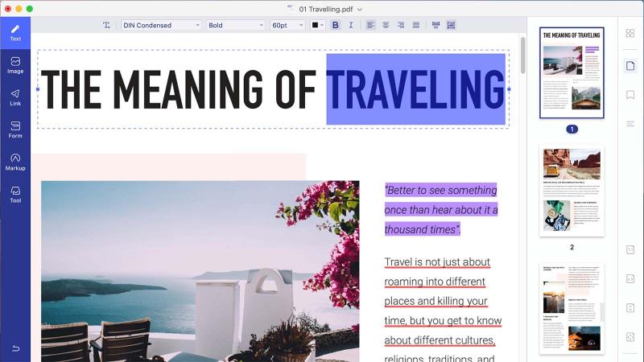The height and width of the screenshot is (362, 644).
Task: Click the page number 1 badge
Action: pyautogui.click(x=572, y=130)
